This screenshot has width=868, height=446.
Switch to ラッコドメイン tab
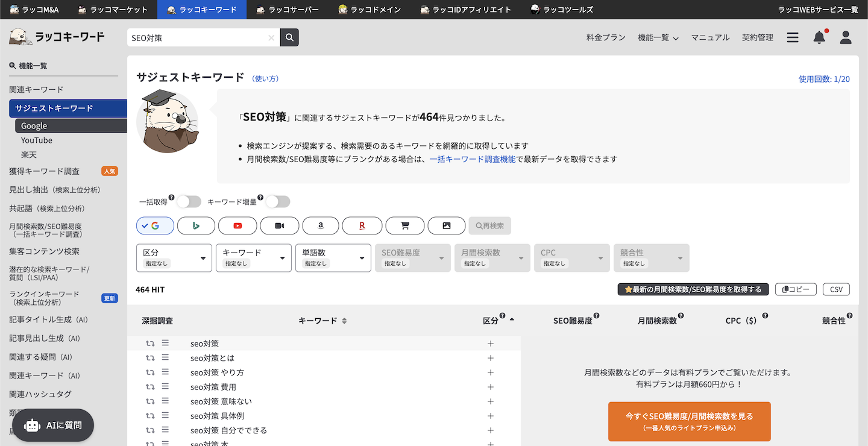(370, 10)
